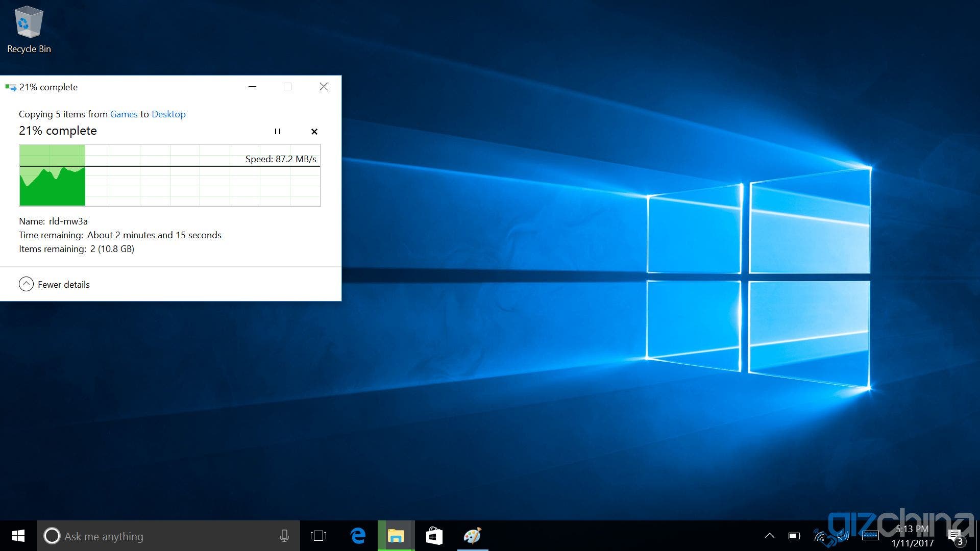The image size is (980, 551).
Task: Launch the Windows Store taskbar icon
Action: tap(434, 536)
